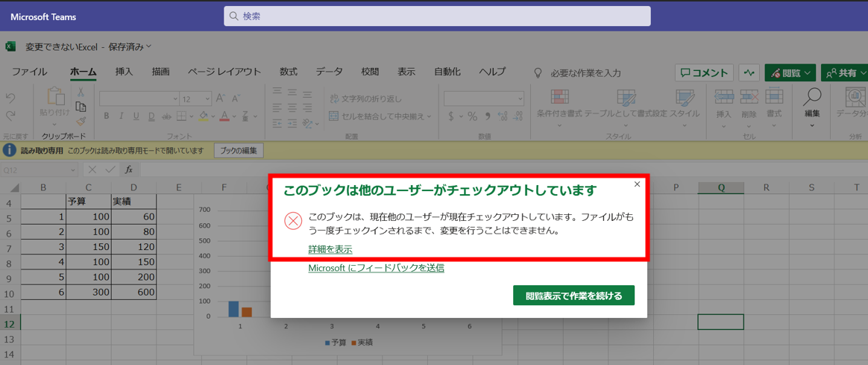
Task: Click the Cut scissors icon
Action: 81,92
